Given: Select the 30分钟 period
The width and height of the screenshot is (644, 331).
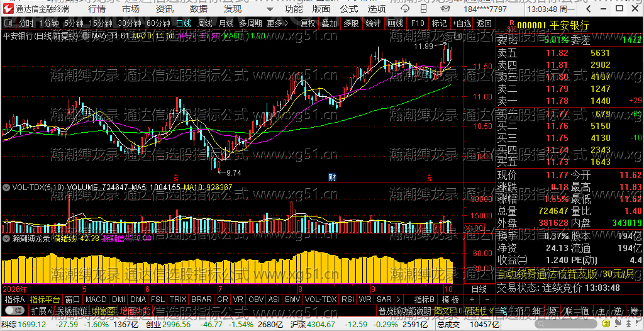Looking at the screenshot, I should point(130,23).
